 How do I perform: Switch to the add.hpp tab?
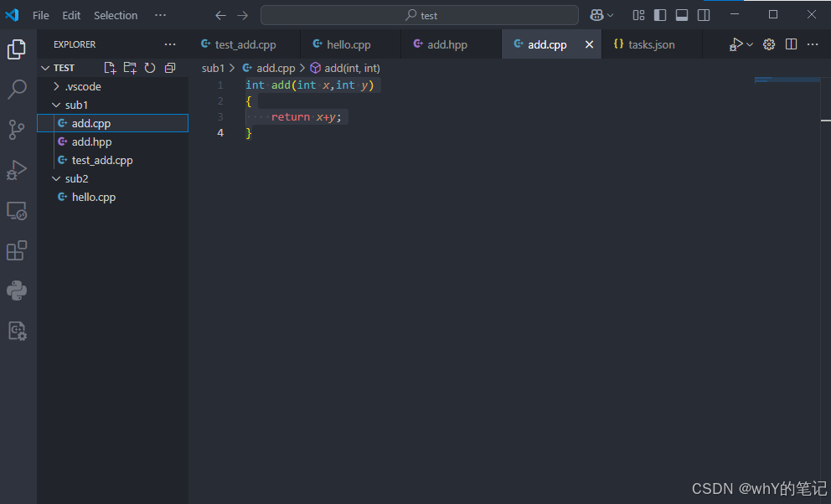click(451, 44)
